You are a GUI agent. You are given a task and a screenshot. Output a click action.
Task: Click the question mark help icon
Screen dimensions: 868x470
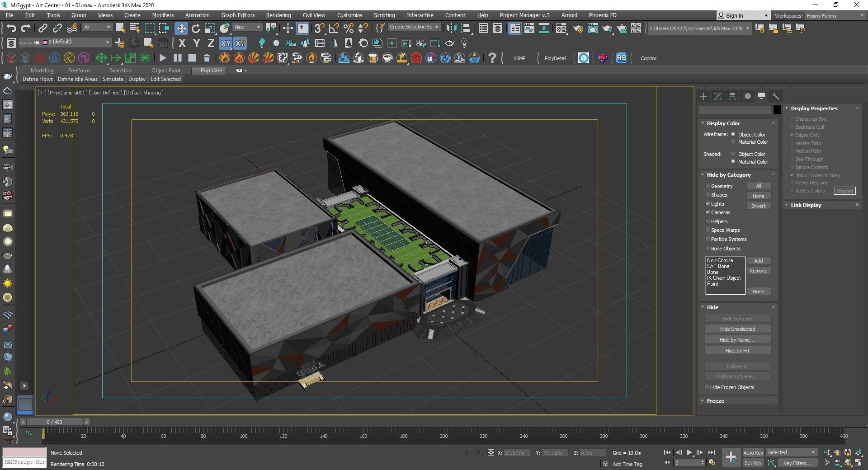[492, 58]
